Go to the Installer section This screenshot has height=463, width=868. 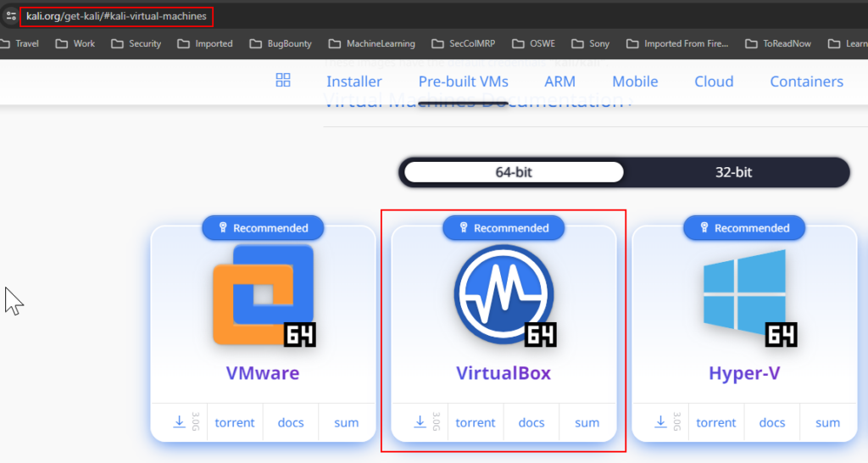354,81
